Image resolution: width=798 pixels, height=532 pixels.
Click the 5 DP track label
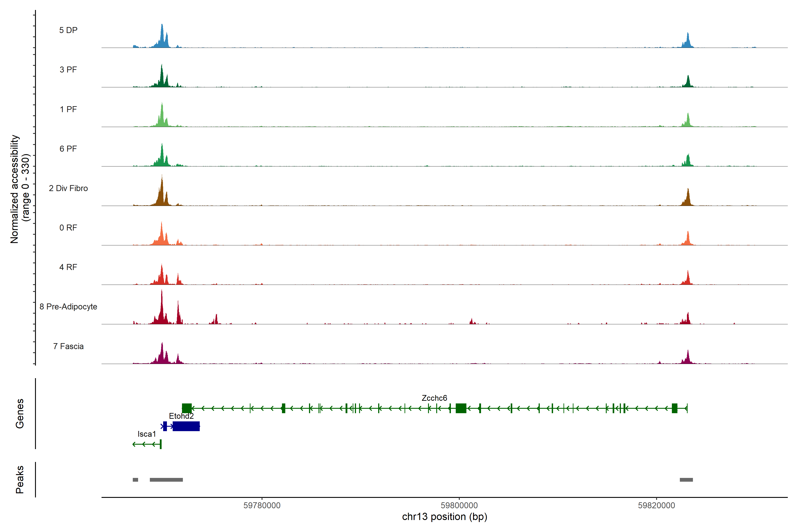click(x=68, y=30)
